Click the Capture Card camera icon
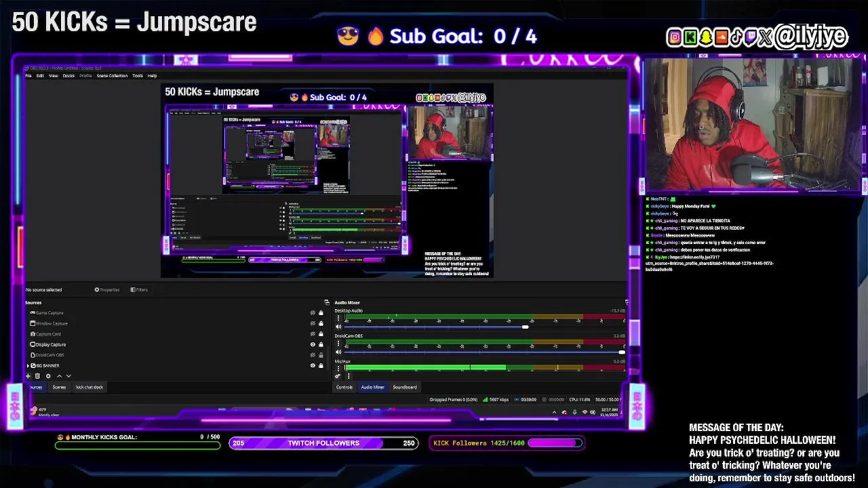The height and width of the screenshot is (488, 868). pos(33,333)
